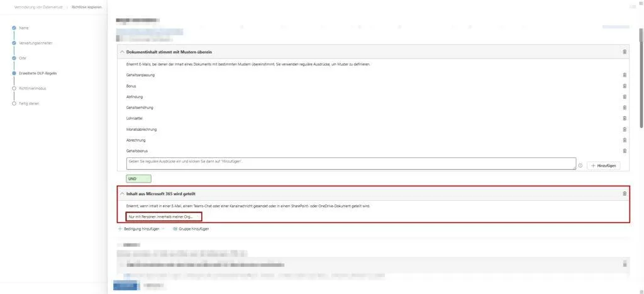Click Gruppe hinzufügen
The image size is (644, 294).
191,229
